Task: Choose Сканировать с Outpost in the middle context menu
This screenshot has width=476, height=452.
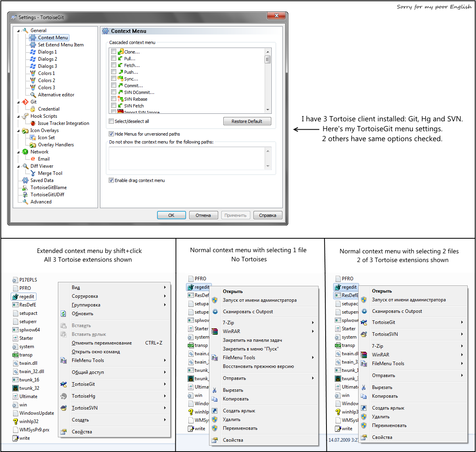Action: (x=264, y=312)
